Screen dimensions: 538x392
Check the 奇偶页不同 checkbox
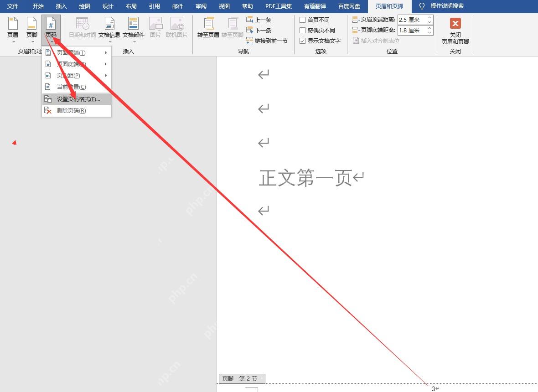tap(303, 30)
